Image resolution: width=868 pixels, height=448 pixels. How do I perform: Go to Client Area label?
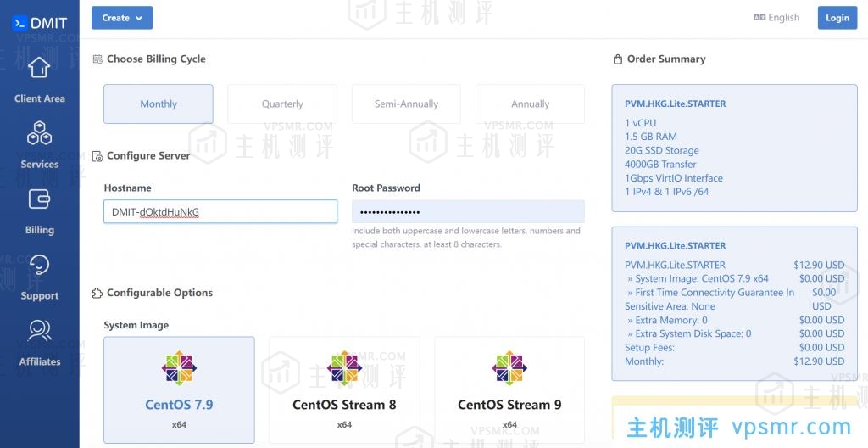coord(39,98)
